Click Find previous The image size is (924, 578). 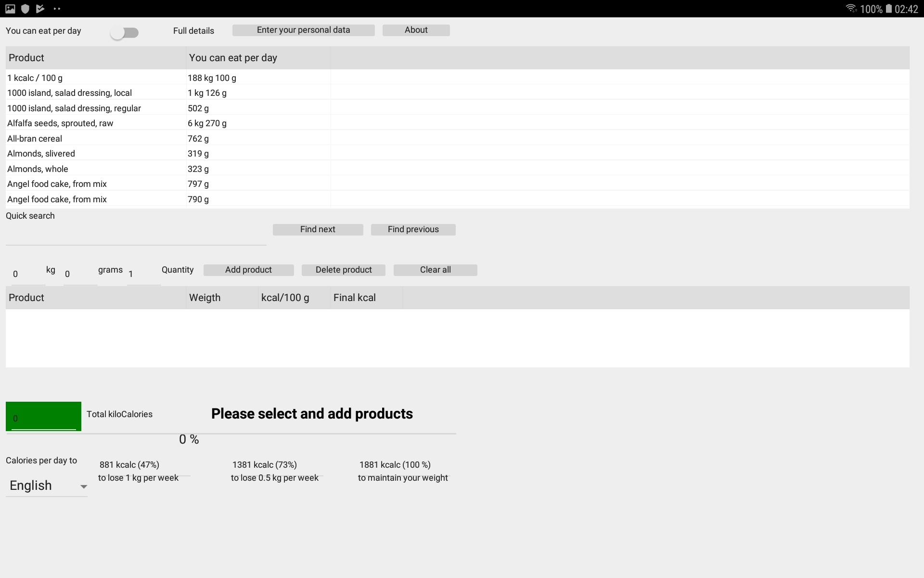click(413, 229)
